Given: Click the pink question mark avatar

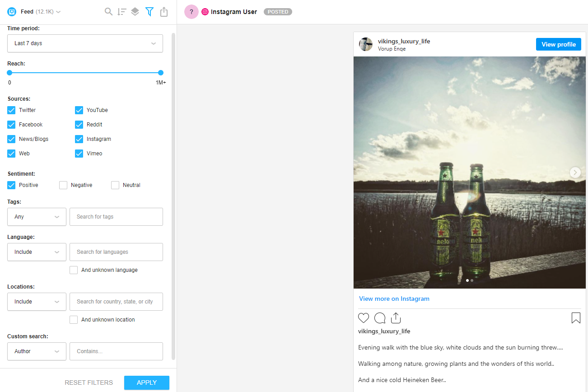Looking at the screenshot, I should (191, 12).
